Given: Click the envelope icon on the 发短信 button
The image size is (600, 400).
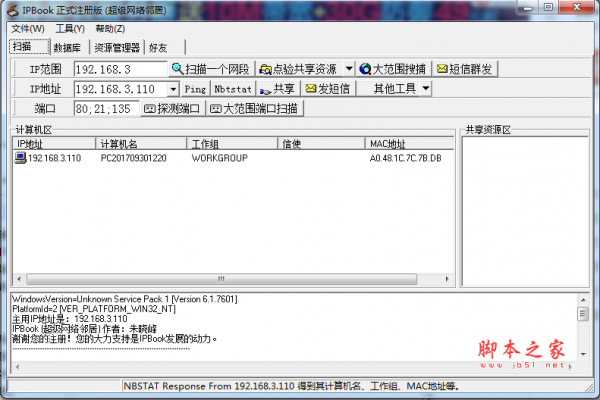Looking at the screenshot, I should 311,88.
